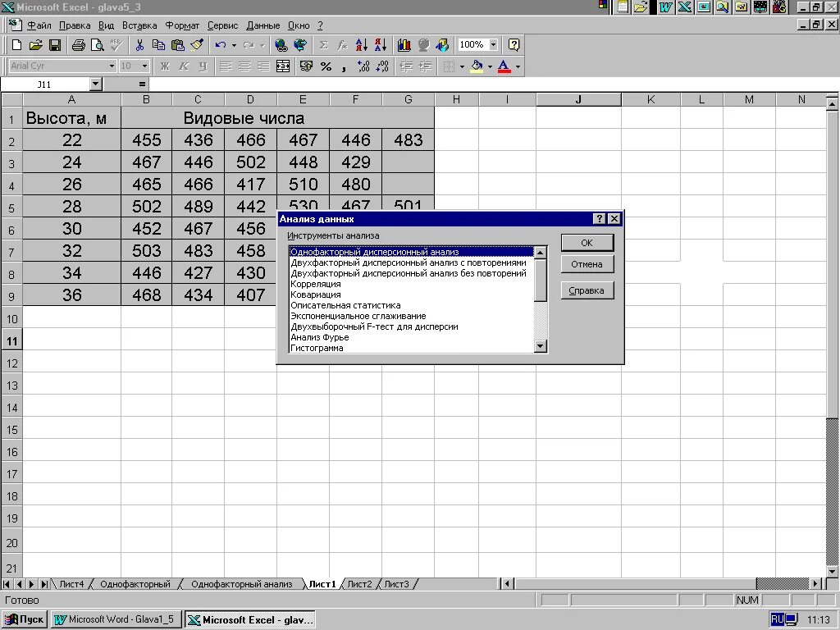Expand the fill color palette arrow

pos(490,66)
